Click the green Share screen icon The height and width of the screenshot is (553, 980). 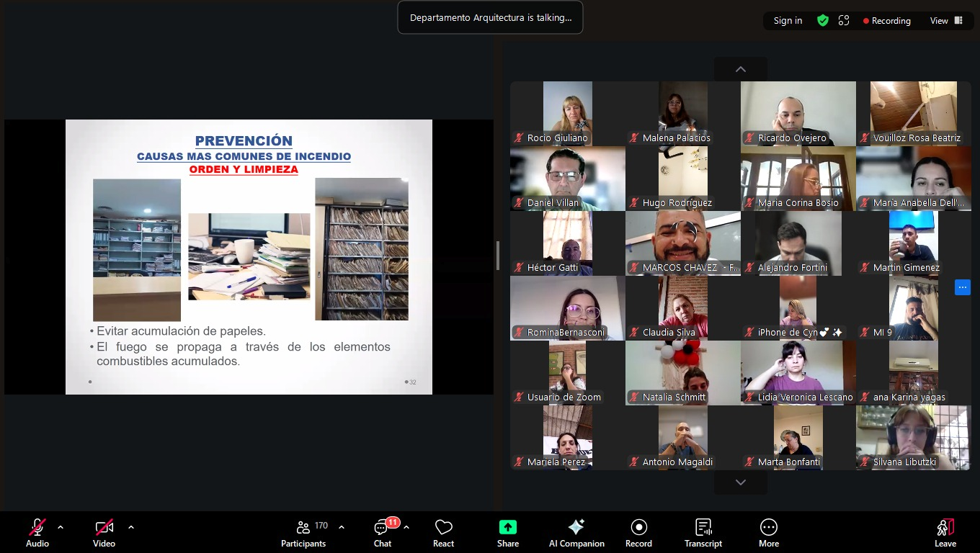coord(507,527)
